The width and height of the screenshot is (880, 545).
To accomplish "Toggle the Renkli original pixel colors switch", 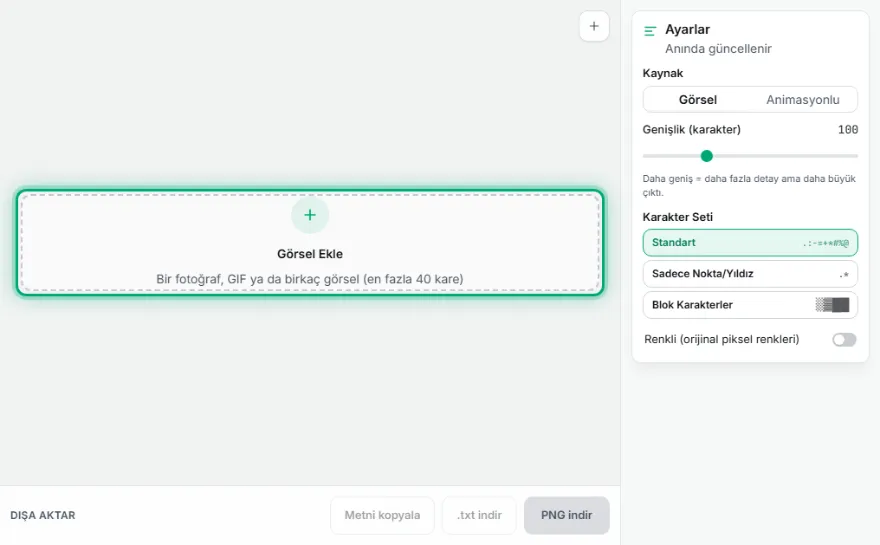I will point(844,340).
